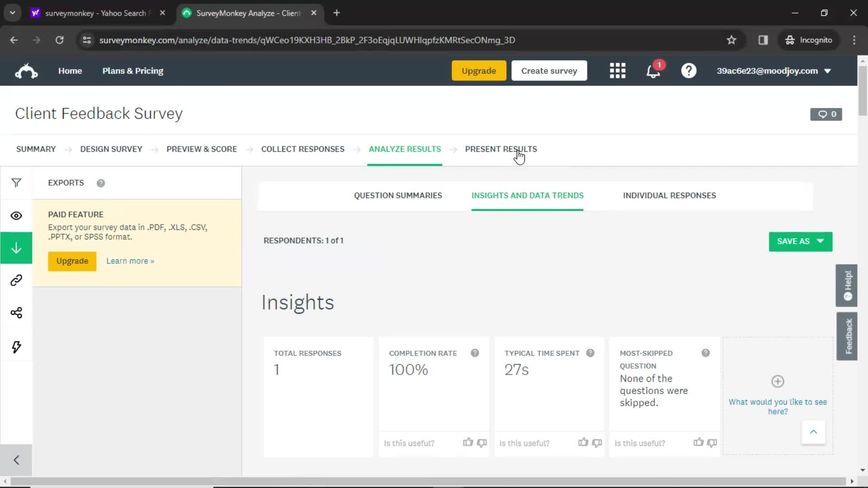Expand the account menu for 39ac6e23@moodjoy.com
The image size is (868, 488).
click(x=774, y=70)
